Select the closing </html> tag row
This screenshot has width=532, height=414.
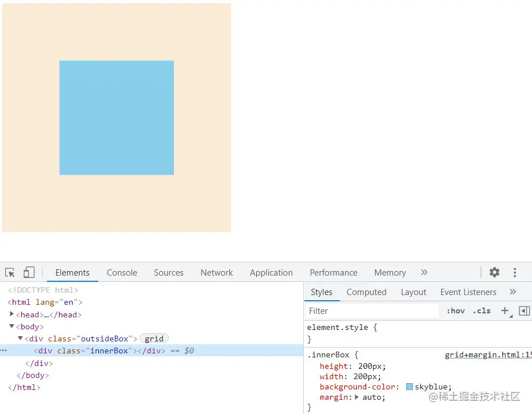pyautogui.click(x=24, y=387)
